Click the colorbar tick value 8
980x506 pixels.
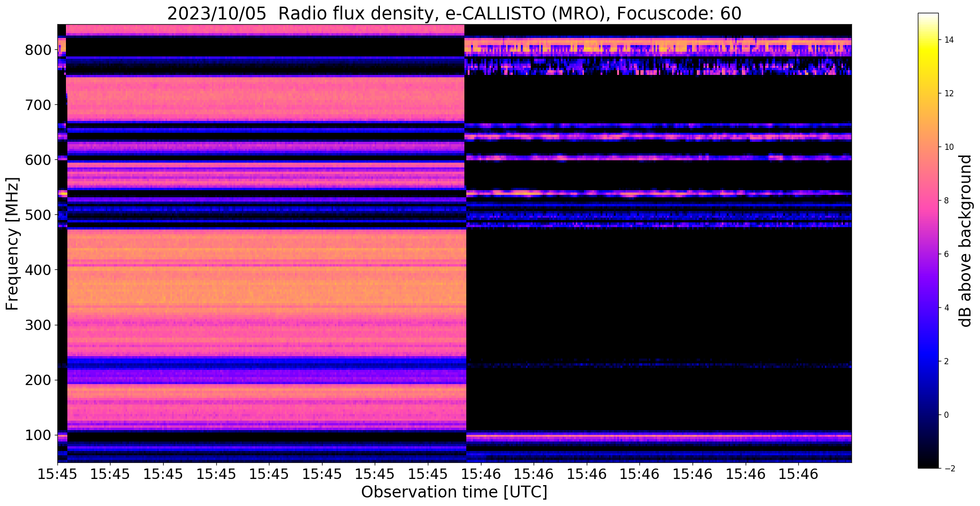946,201
